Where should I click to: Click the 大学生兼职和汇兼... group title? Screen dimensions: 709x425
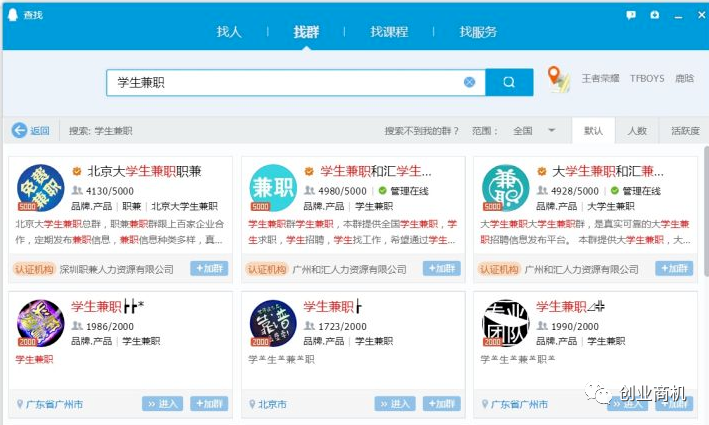(x=608, y=171)
